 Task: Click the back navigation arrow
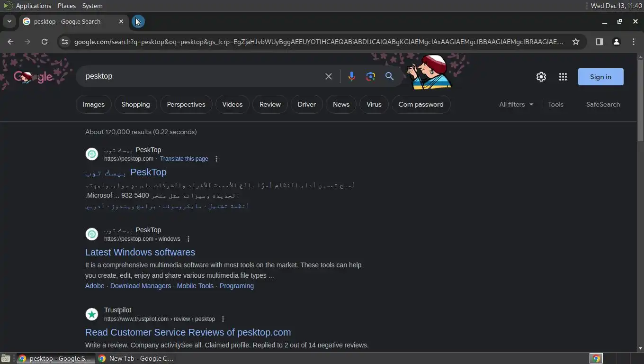tap(10, 42)
